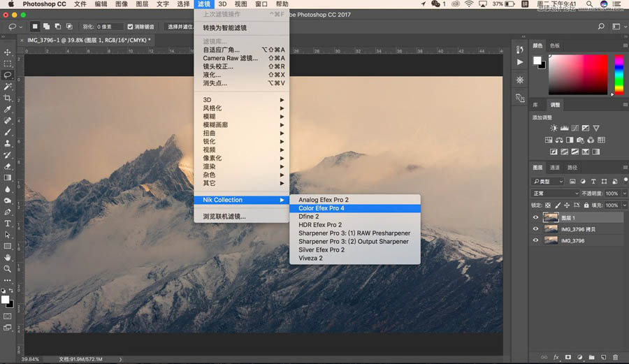Select the History Brush tool
The image size is (629, 364).
pos(8,154)
